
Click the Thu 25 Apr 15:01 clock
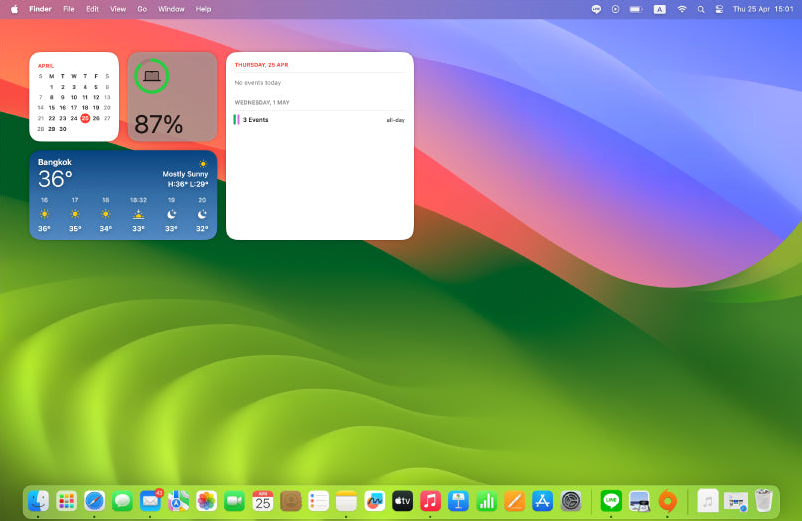click(763, 9)
